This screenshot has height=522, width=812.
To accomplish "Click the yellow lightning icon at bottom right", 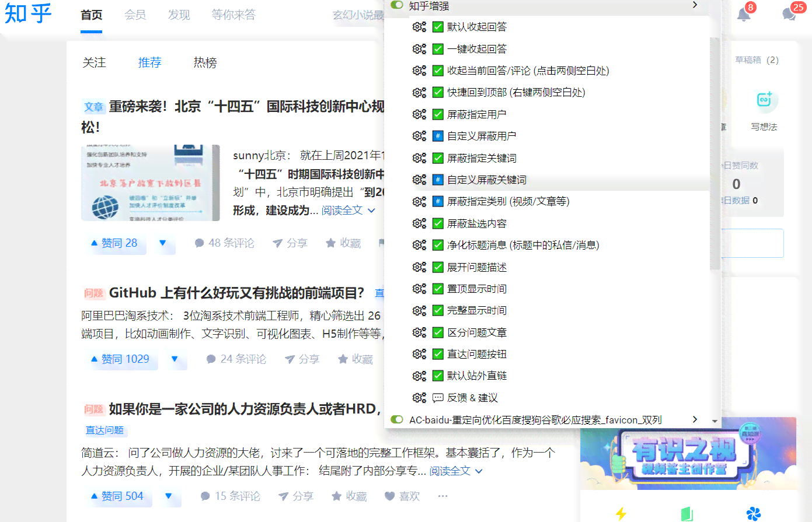I will pyautogui.click(x=621, y=513).
